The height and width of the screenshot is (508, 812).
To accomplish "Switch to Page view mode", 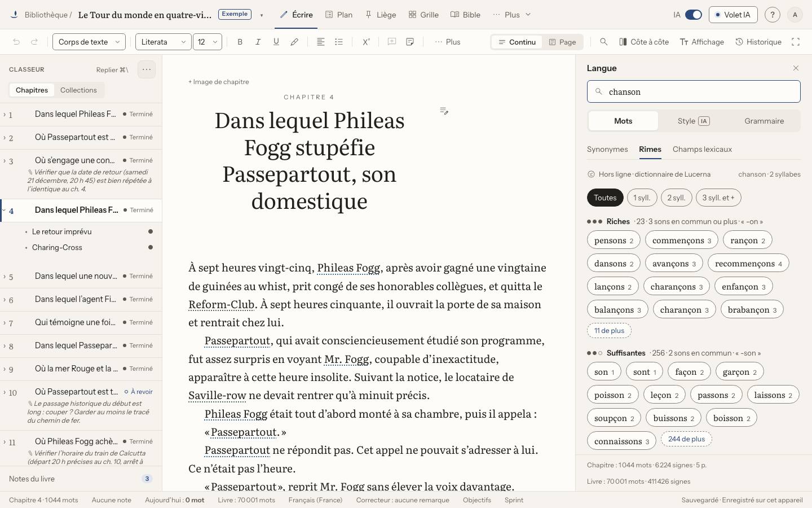I will coord(562,42).
